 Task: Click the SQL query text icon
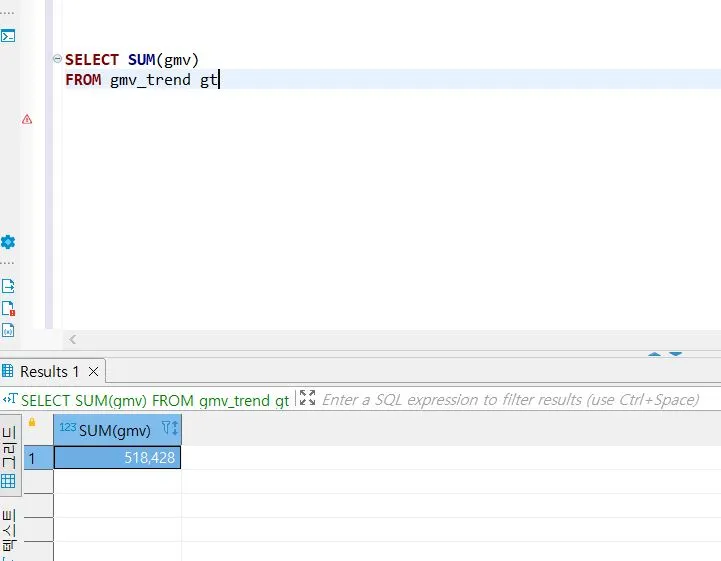(x=10, y=399)
